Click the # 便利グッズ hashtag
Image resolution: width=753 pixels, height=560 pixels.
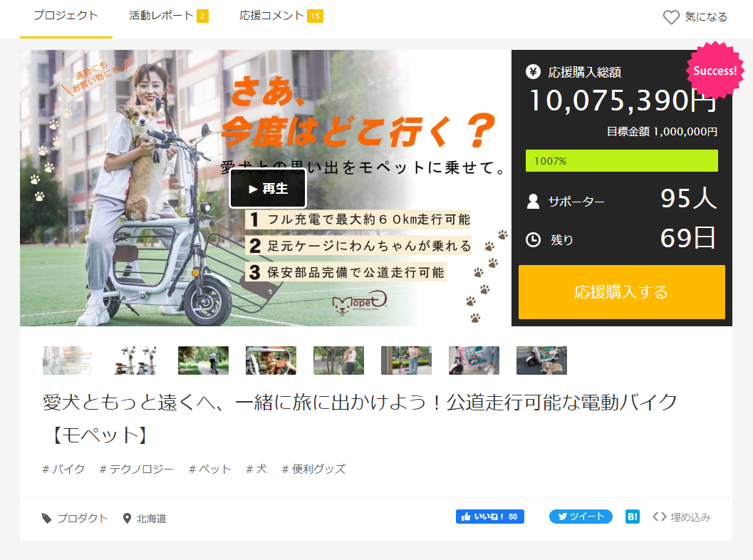point(313,469)
